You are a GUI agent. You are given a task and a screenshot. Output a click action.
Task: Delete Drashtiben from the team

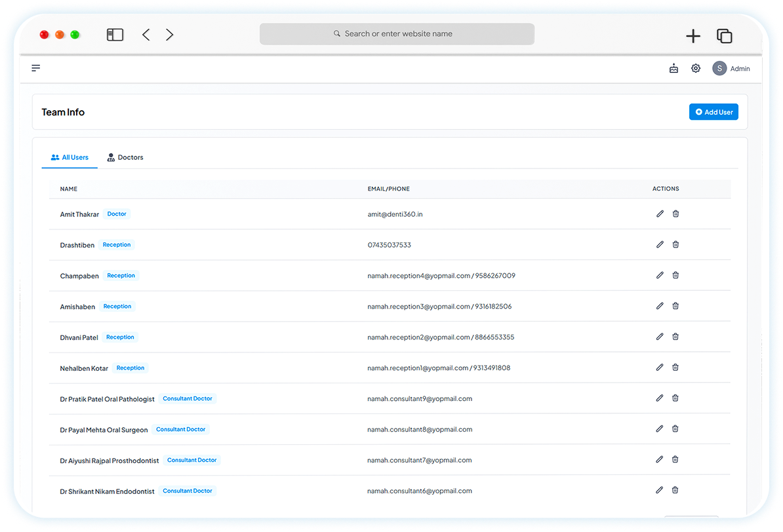point(675,244)
